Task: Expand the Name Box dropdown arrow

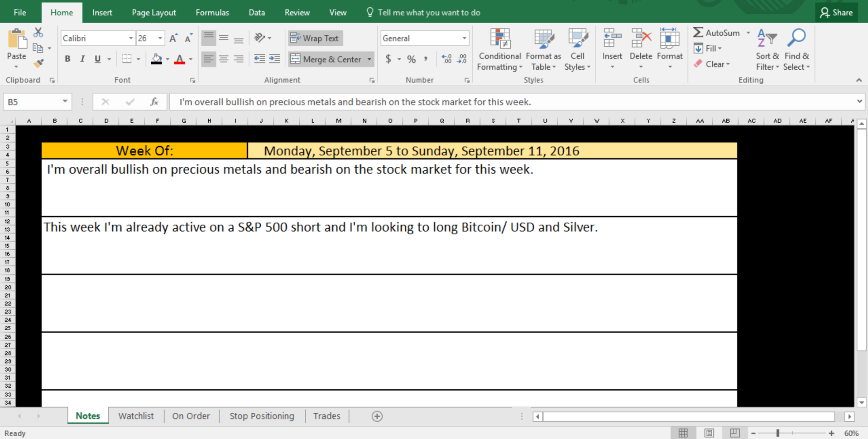Action: pos(65,101)
